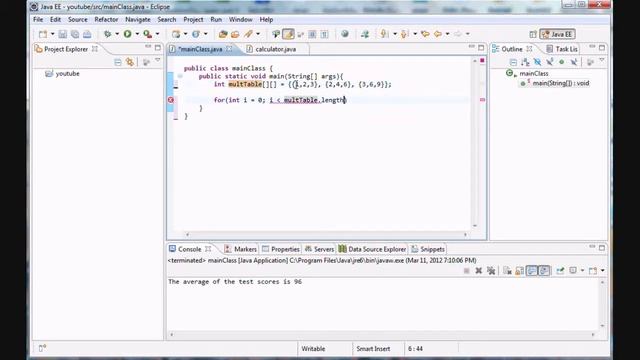Open the Run button dropdown arrow
The height and width of the screenshot is (360, 640).
(x=137, y=34)
